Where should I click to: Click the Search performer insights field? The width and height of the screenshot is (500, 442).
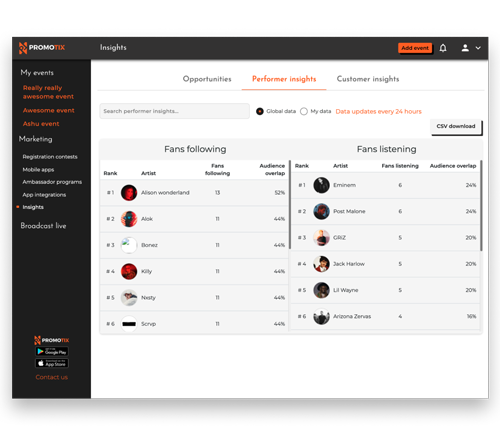tap(174, 111)
